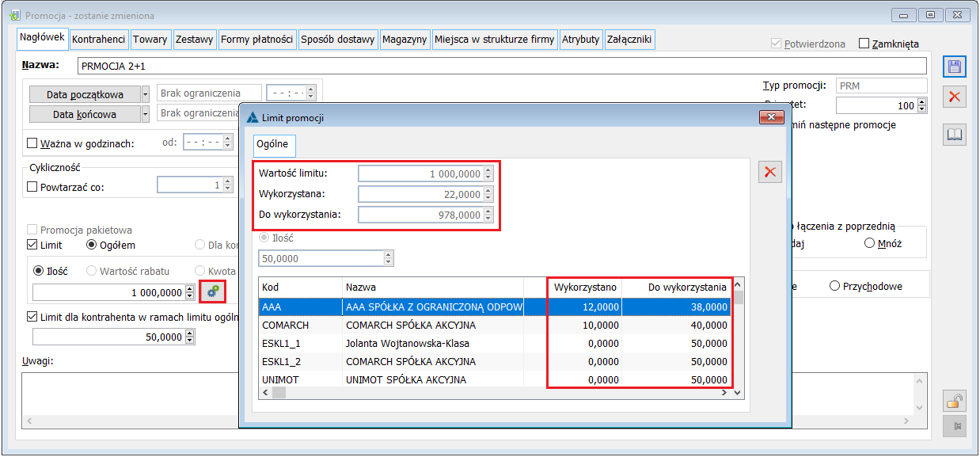This screenshot has width=980, height=457.
Task: Open the Formy płatności tab
Action: point(257,39)
